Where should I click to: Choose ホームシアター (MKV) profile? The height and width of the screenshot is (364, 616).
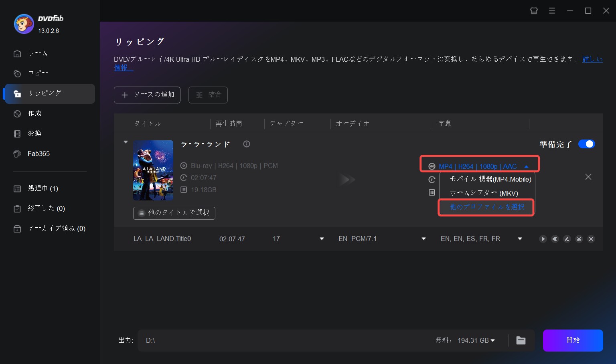click(484, 193)
